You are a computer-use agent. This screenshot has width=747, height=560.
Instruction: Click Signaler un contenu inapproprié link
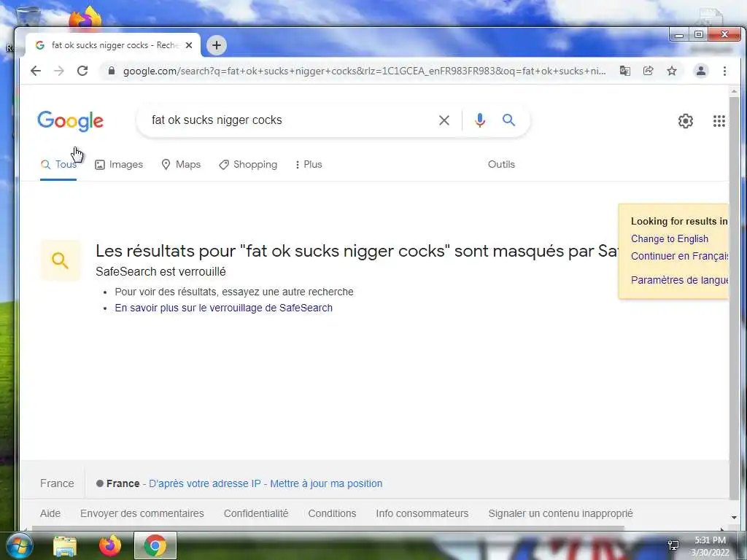560,514
